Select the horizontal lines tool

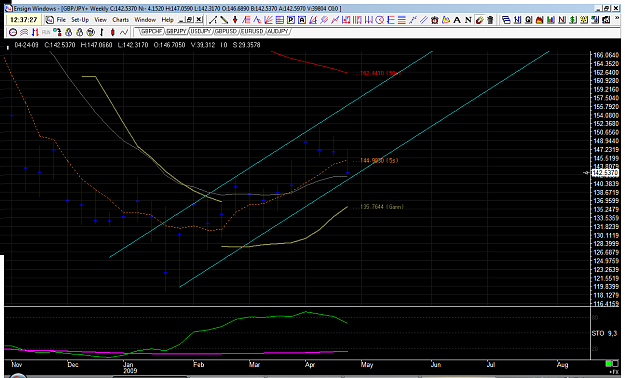402,20
